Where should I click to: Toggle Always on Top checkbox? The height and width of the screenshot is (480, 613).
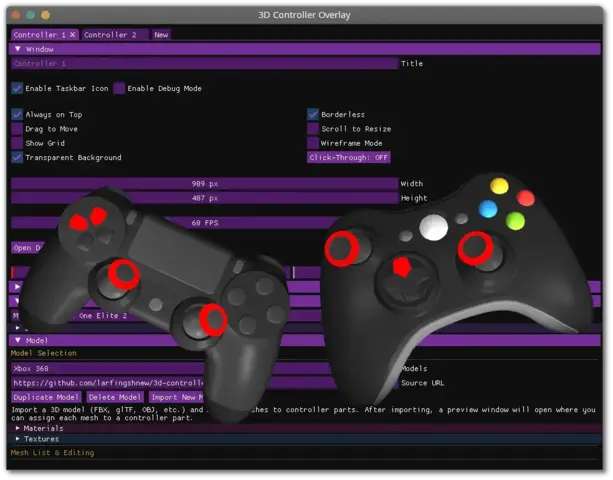point(17,115)
